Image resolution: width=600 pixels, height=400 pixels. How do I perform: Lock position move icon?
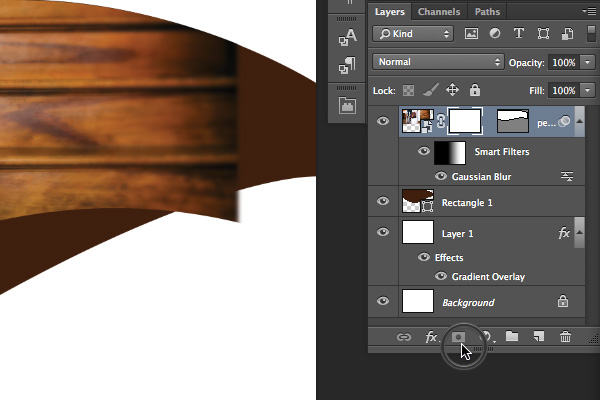[452, 90]
